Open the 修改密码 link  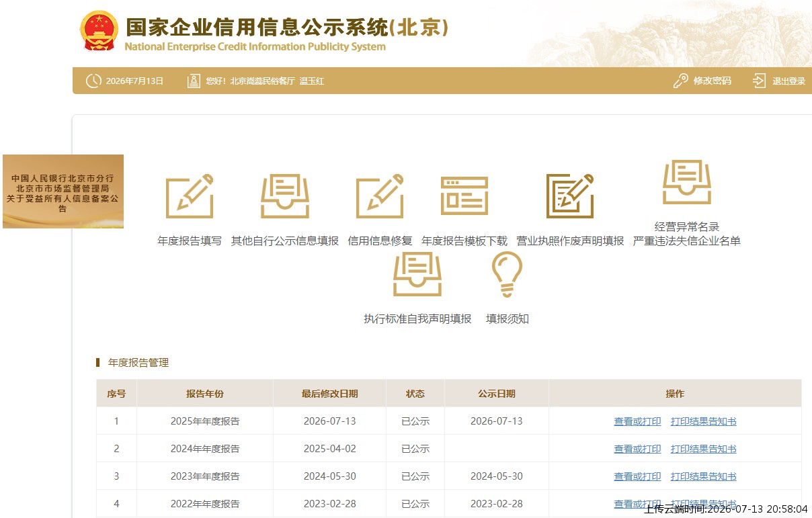(x=713, y=81)
